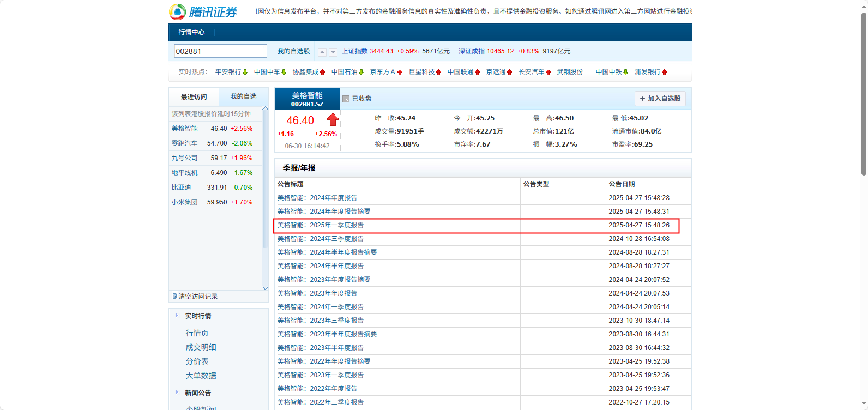Open the 行情页 sidebar link
Viewport: 868px width, 410px height.
point(197,333)
